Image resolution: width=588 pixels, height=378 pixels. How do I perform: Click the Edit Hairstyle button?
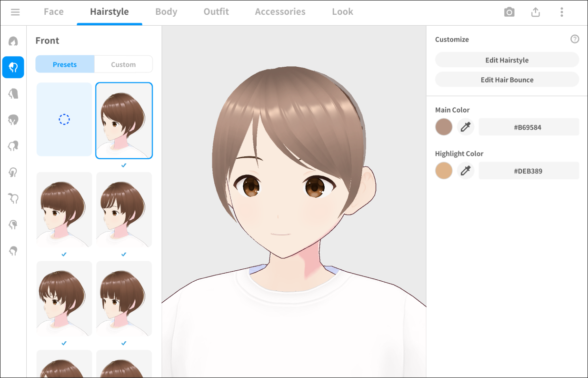coord(507,60)
